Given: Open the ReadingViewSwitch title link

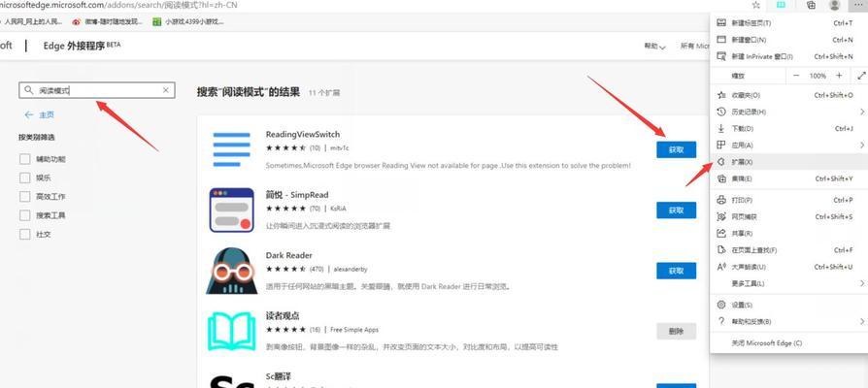Looking at the screenshot, I should coord(302,134).
